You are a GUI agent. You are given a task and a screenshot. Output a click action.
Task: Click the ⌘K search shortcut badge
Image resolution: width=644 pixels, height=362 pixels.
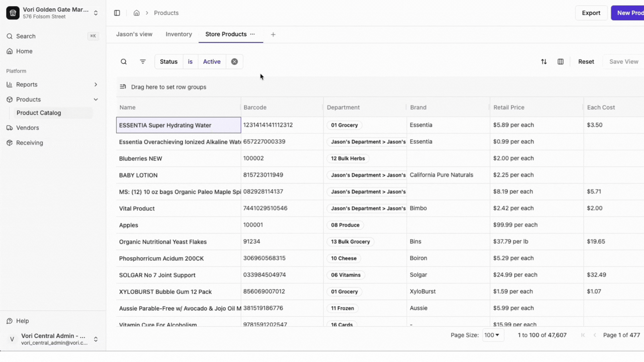(x=93, y=36)
